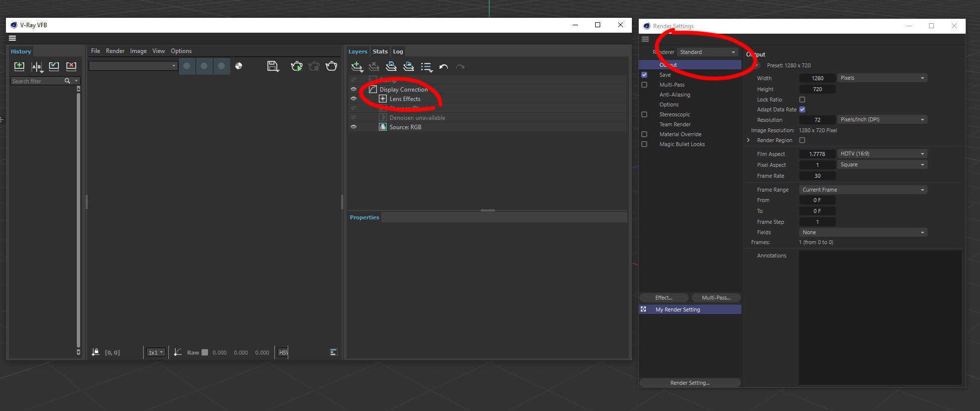Image resolution: width=980 pixels, height=411 pixels.
Task: Click the Source: RGB layer color icon
Action: click(x=383, y=127)
